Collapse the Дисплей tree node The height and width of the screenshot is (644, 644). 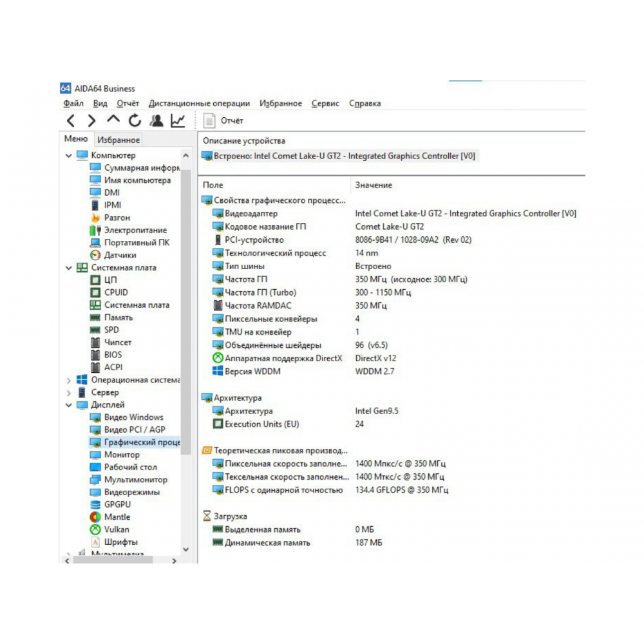[x=69, y=405]
